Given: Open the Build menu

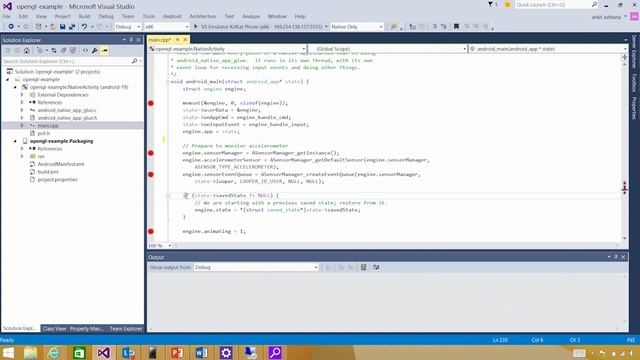Looking at the screenshot, I should coord(84,16).
